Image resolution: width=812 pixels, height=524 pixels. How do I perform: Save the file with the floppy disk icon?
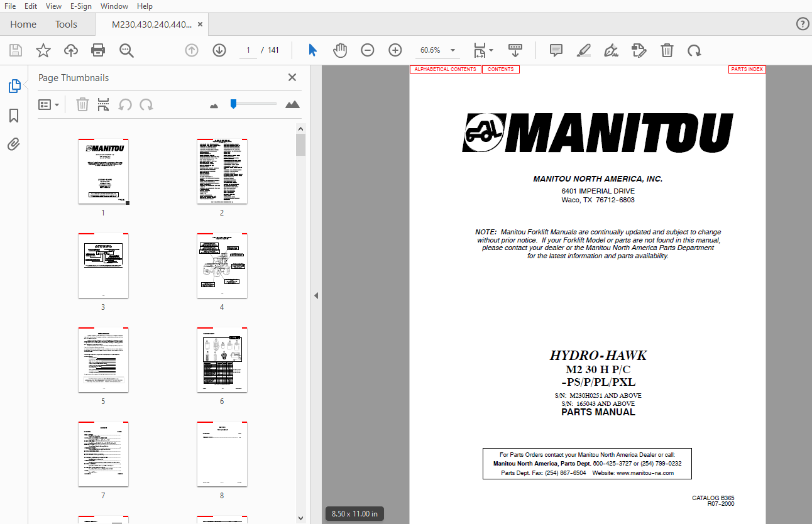(x=16, y=50)
